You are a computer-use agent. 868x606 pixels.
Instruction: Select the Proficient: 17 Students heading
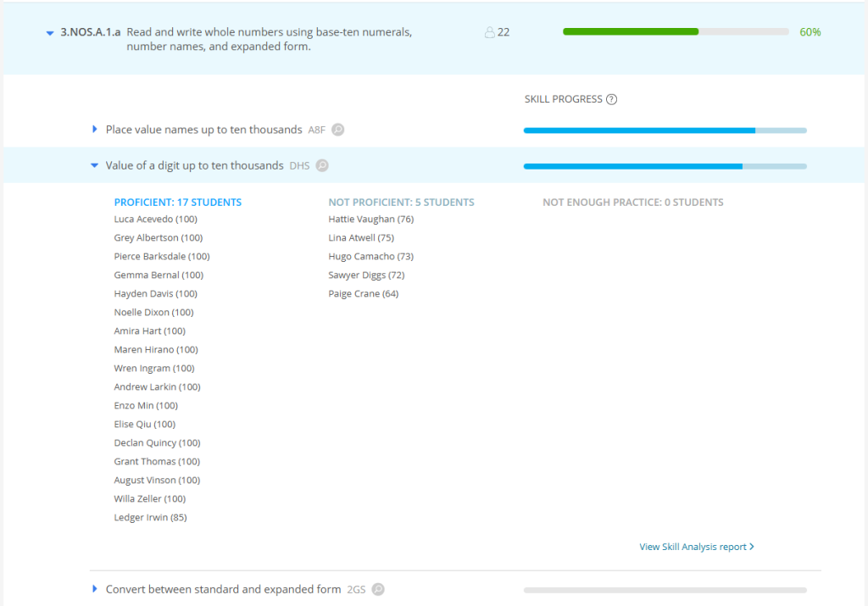178,203
